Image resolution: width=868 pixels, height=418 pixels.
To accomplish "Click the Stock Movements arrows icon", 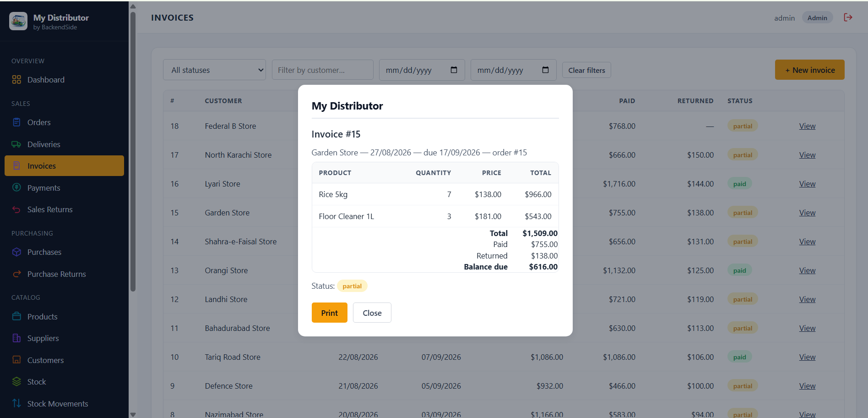I will coord(16,403).
